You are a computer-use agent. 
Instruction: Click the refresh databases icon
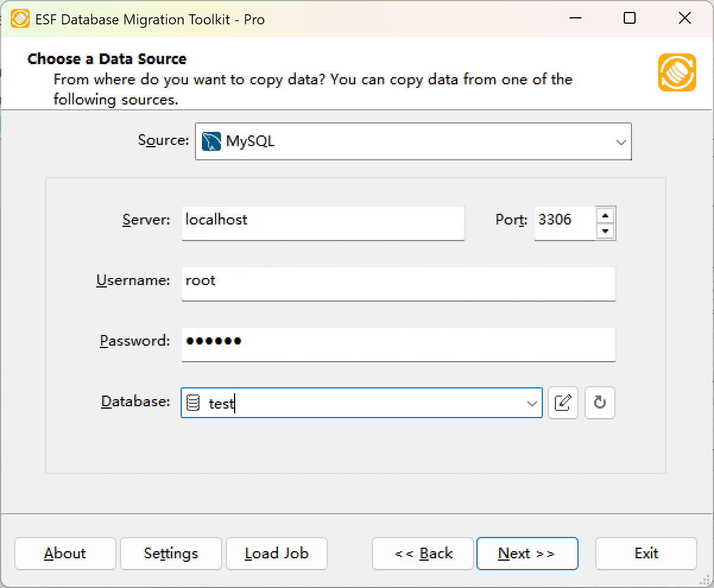pyautogui.click(x=599, y=403)
